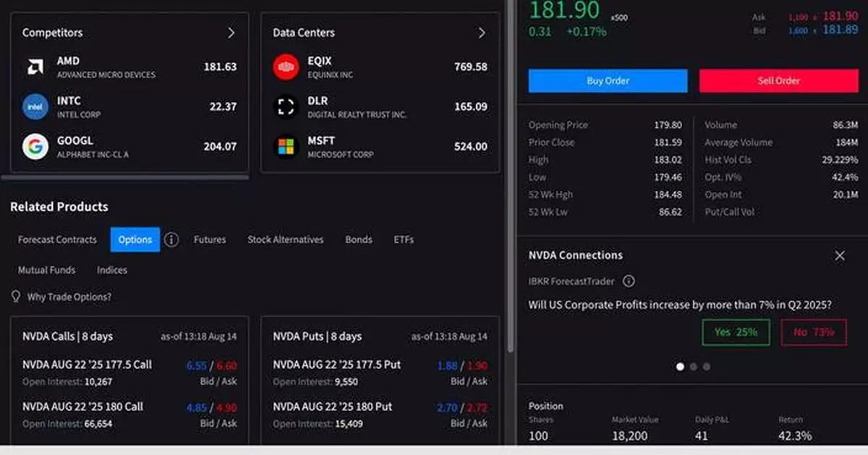This screenshot has width=868, height=455.
Task: Select Yes 25% on the corporate profits question
Action: 736,332
